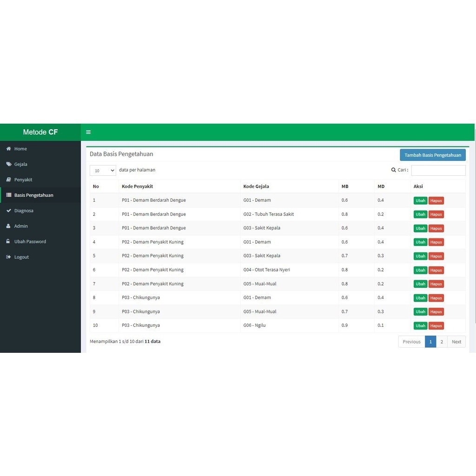Click the Penyakit book icon
Viewport: 476px width, 476px height.
[x=8, y=179]
